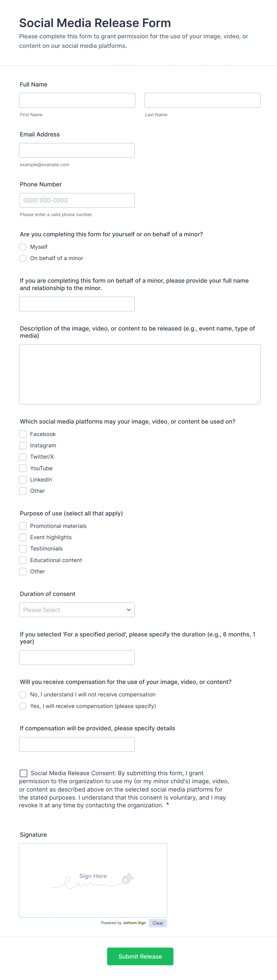
Task: Open the Jotform Sign link
Action: pyautogui.click(x=134, y=923)
